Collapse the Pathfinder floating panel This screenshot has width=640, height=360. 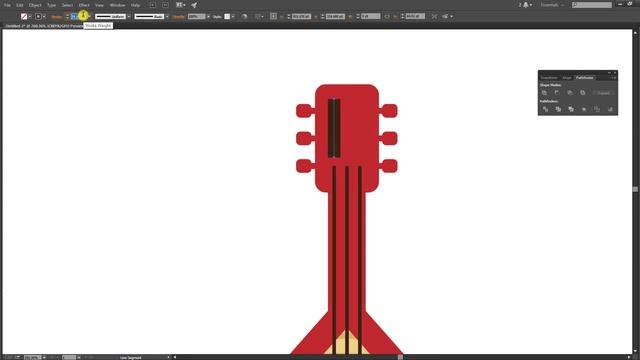[x=609, y=73]
